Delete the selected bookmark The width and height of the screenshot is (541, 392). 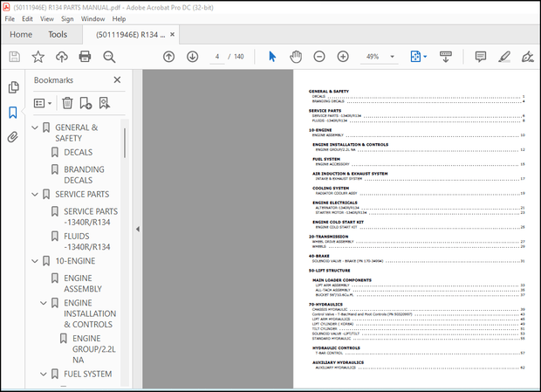pos(67,103)
